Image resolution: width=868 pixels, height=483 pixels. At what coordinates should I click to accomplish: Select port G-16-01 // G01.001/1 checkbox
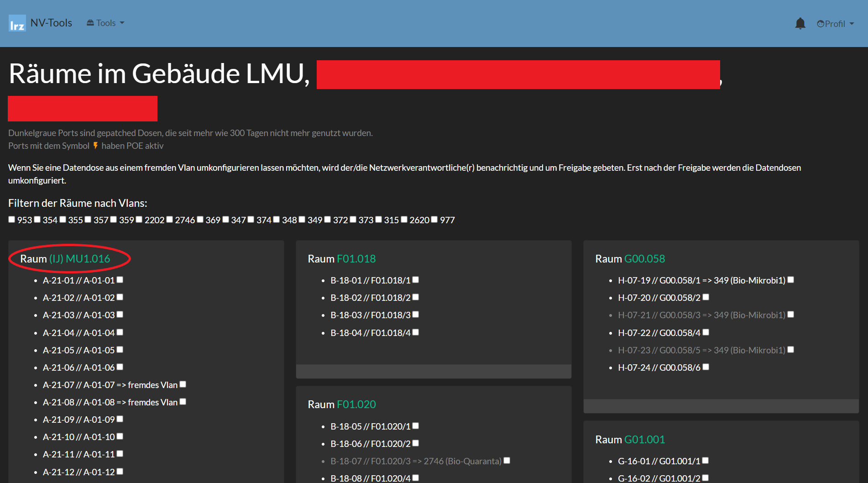click(706, 461)
